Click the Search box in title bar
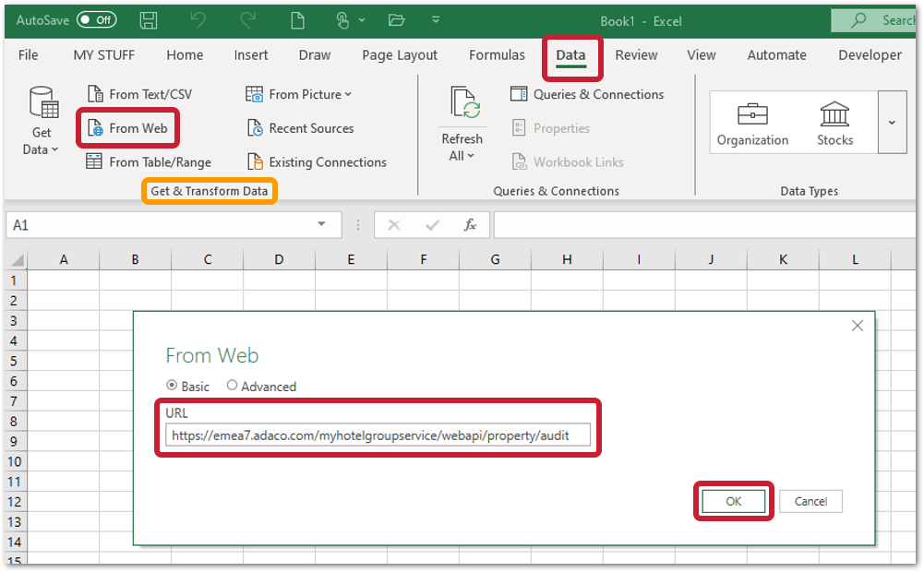The height and width of the screenshot is (572, 924). point(873,20)
